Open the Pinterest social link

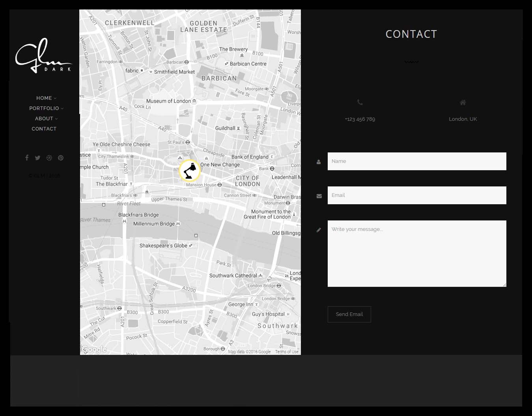[61, 158]
